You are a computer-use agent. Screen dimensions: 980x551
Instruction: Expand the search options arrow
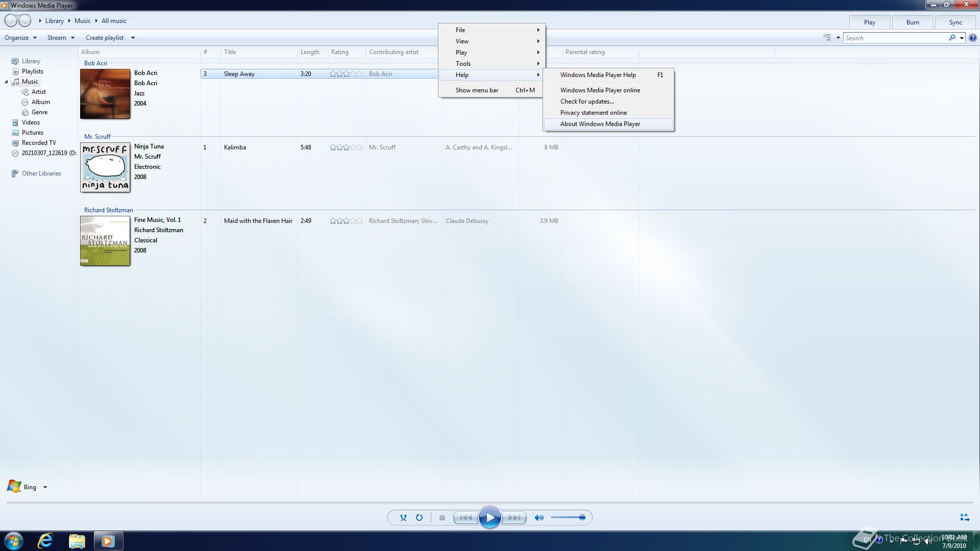point(962,38)
